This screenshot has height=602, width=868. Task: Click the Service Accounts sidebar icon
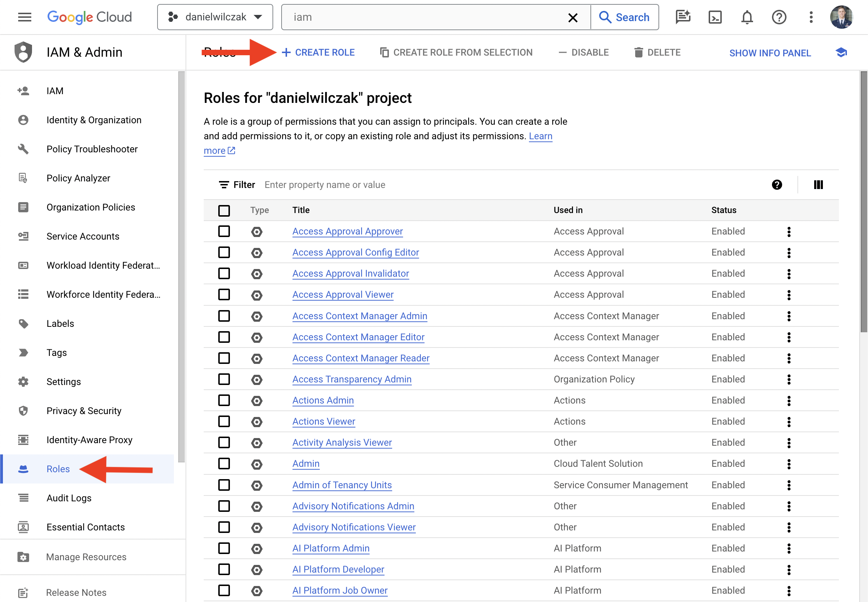[23, 236]
